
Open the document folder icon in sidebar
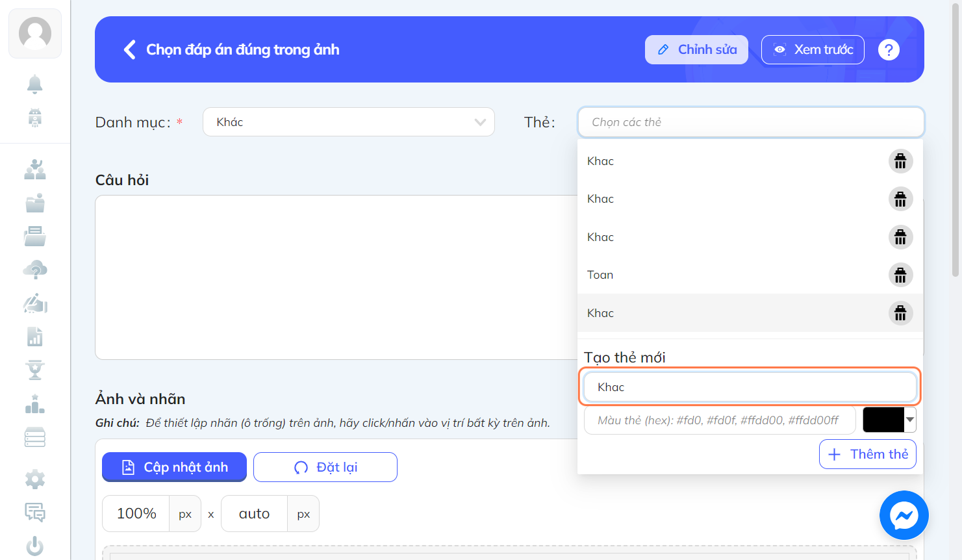click(x=35, y=236)
